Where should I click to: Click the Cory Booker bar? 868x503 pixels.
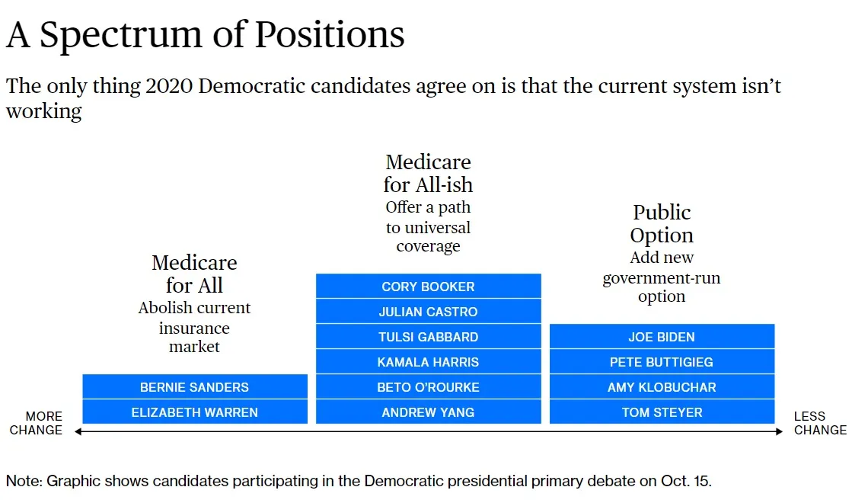tap(428, 287)
